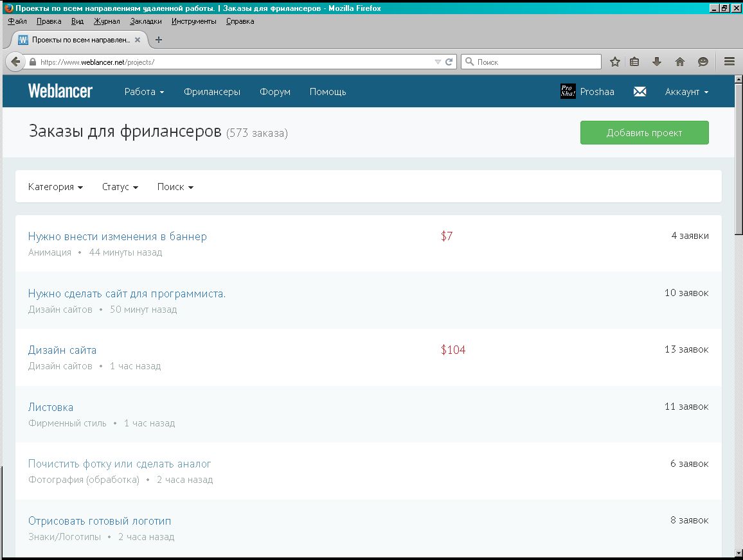Open the Файл menu
743x560 pixels.
coord(17,21)
